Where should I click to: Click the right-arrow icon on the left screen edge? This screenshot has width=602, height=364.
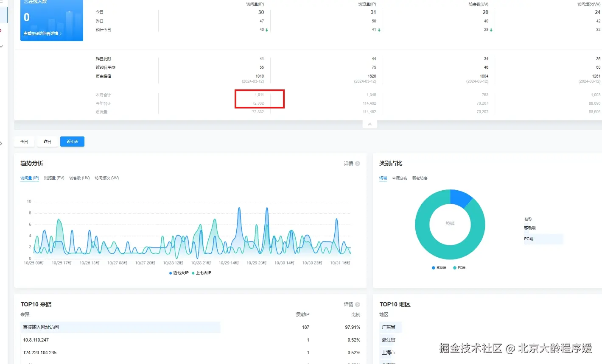(1, 143)
